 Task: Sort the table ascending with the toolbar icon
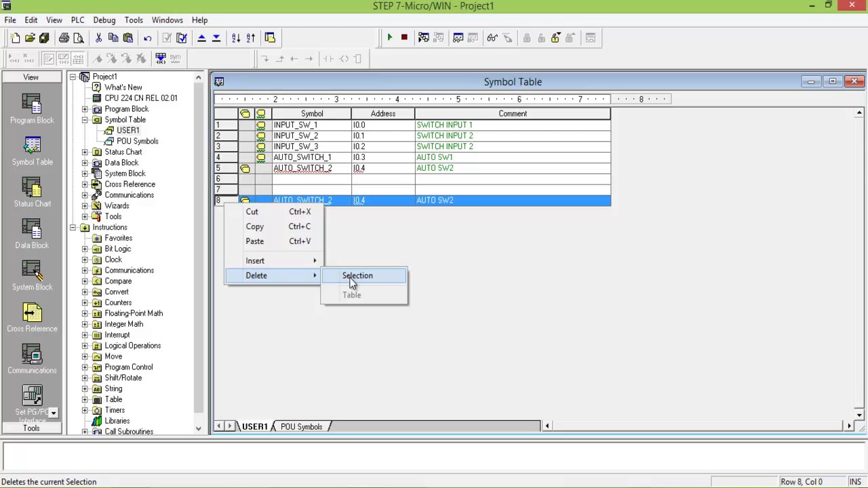236,38
